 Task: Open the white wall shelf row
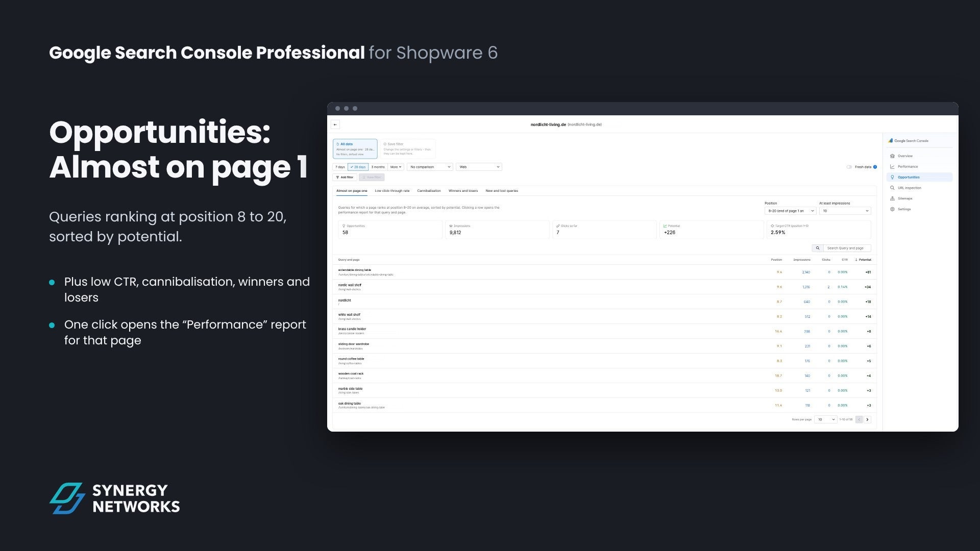(x=604, y=316)
